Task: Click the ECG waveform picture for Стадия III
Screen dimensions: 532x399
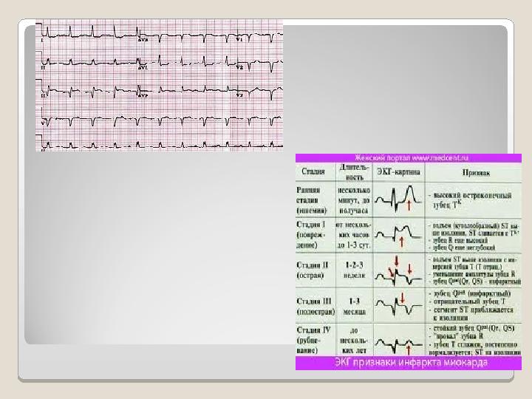Action: tap(398, 305)
